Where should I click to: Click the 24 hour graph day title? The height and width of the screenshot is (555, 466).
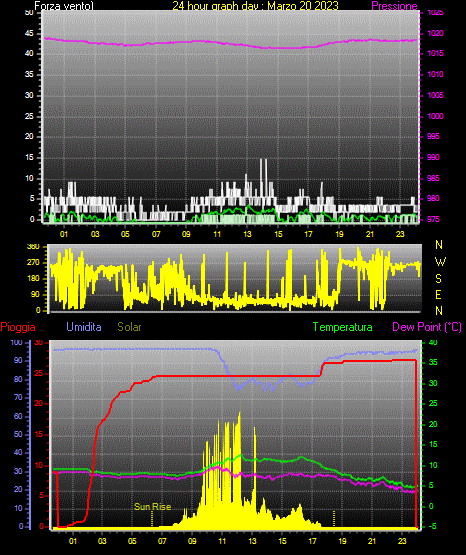[255, 6]
